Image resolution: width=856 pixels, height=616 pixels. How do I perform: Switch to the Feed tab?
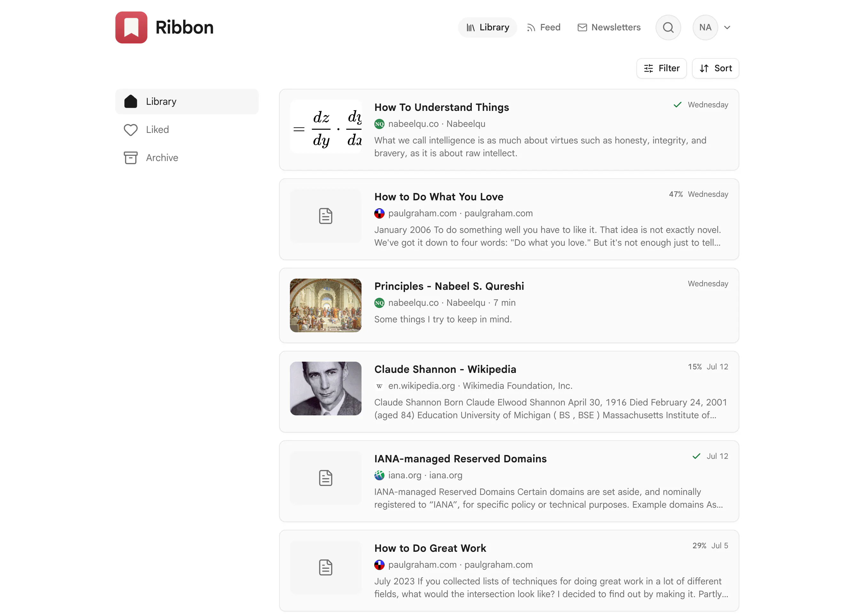[x=543, y=27]
